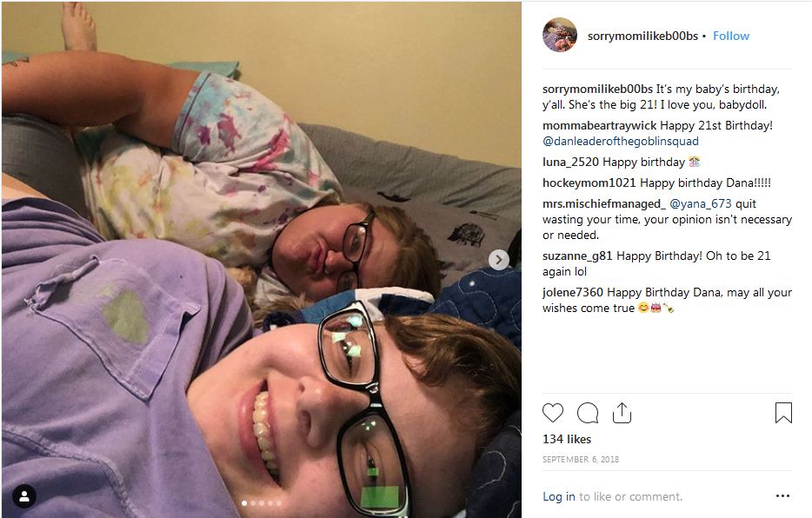This screenshot has height=518, width=812.
Task: Open comments with the speech bubble icon
Action: point(588,413)
